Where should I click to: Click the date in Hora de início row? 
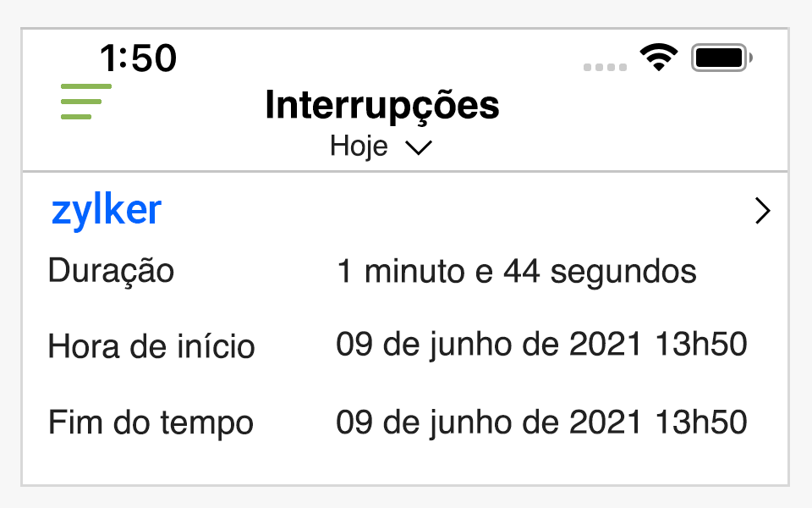(x=486, y=345)
